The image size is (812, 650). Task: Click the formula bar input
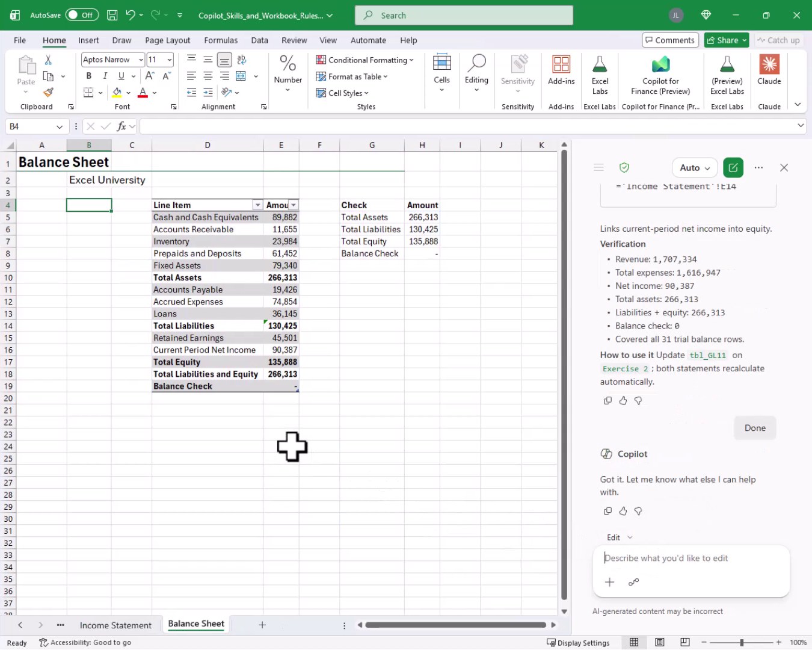coord(469,126)
